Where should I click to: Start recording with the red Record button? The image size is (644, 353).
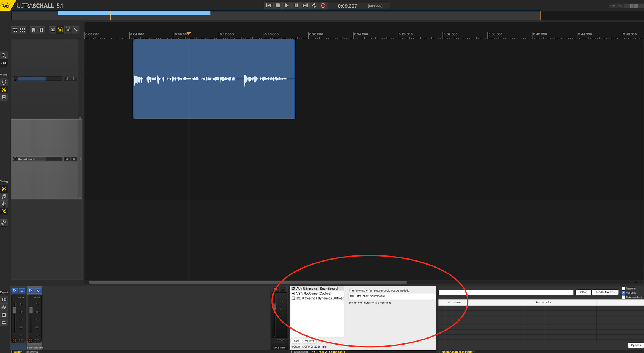(x=323, y=5)
